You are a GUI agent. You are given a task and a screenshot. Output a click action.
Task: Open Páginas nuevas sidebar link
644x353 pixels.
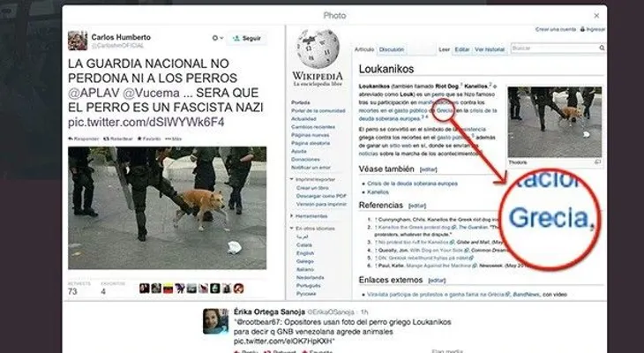click(x=310, y=135)
